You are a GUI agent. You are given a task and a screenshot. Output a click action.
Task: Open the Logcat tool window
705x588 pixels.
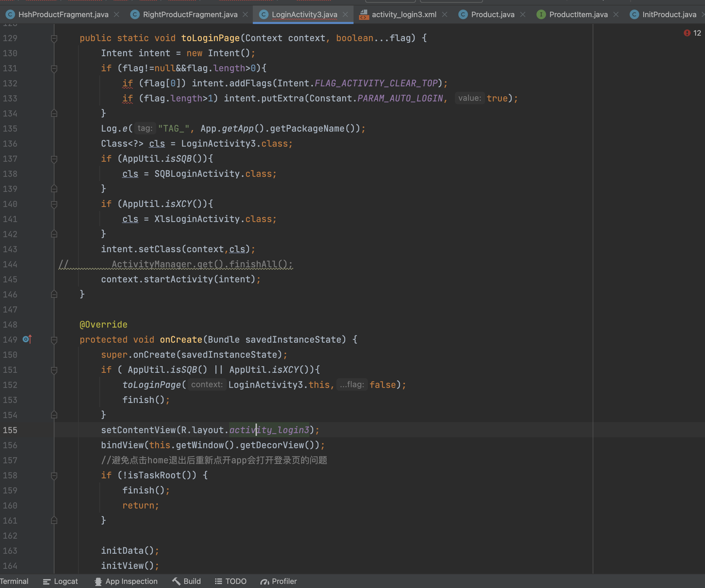coord(61,581)
